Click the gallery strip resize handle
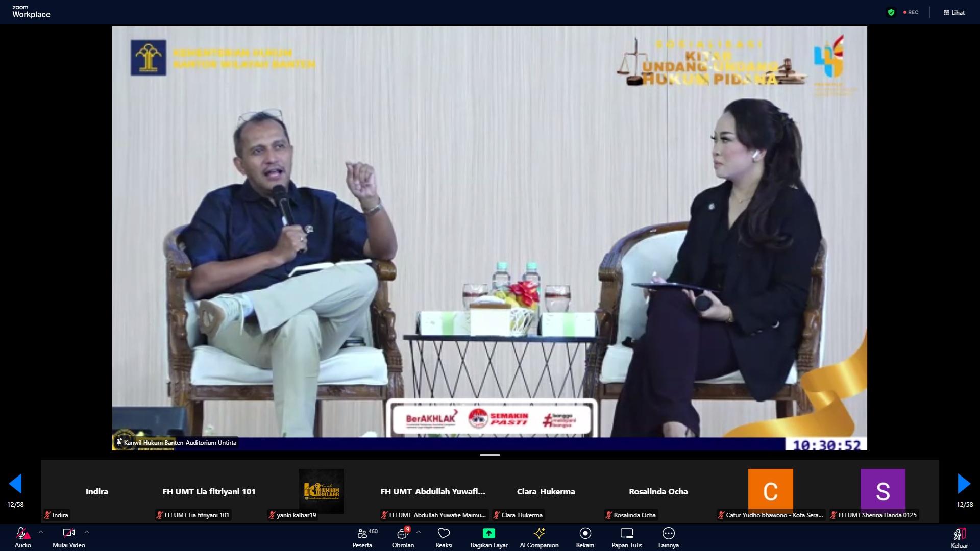 [x=489, y=455]
